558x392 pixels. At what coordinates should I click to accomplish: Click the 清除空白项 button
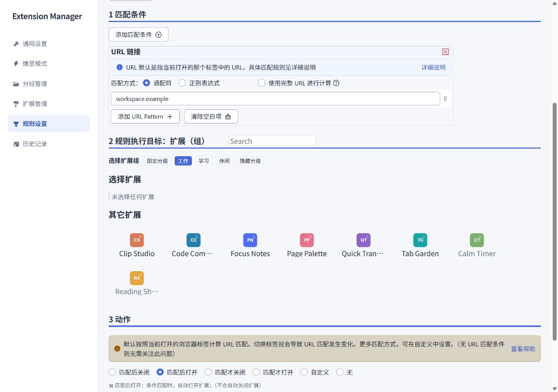coord(211,116)
